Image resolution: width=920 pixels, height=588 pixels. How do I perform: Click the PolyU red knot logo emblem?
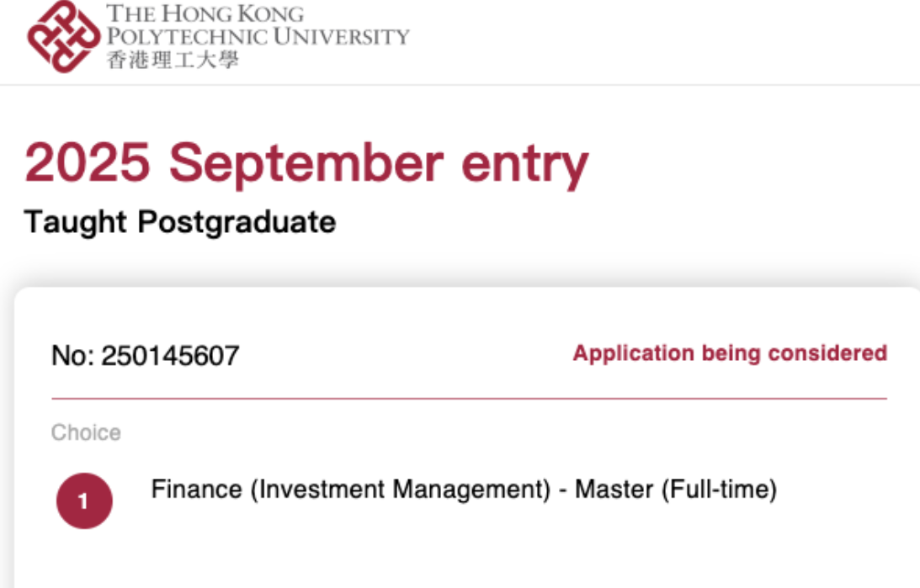pyautogui.click(x=63, y=35)
